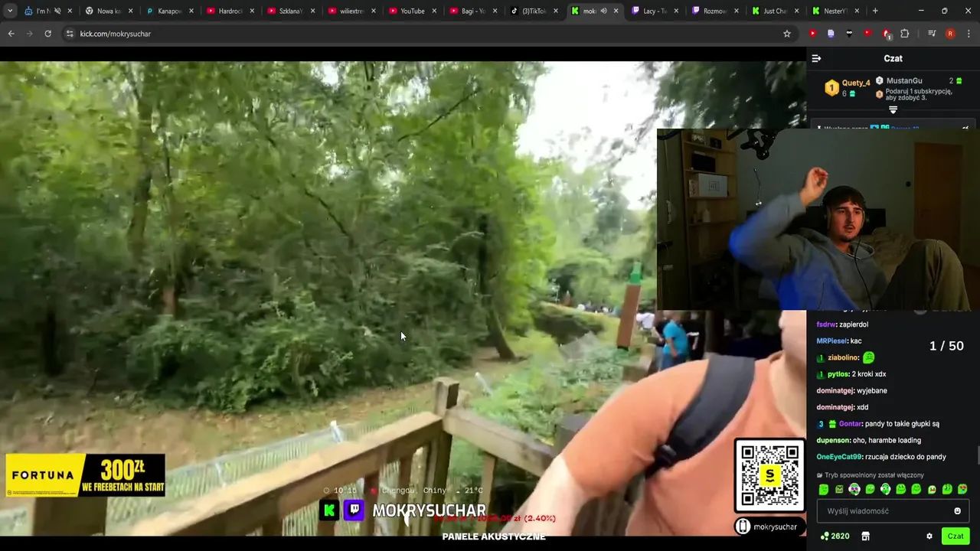Open the browser extensions puzzle icon
980x551 pixels.
pos(904,34)
